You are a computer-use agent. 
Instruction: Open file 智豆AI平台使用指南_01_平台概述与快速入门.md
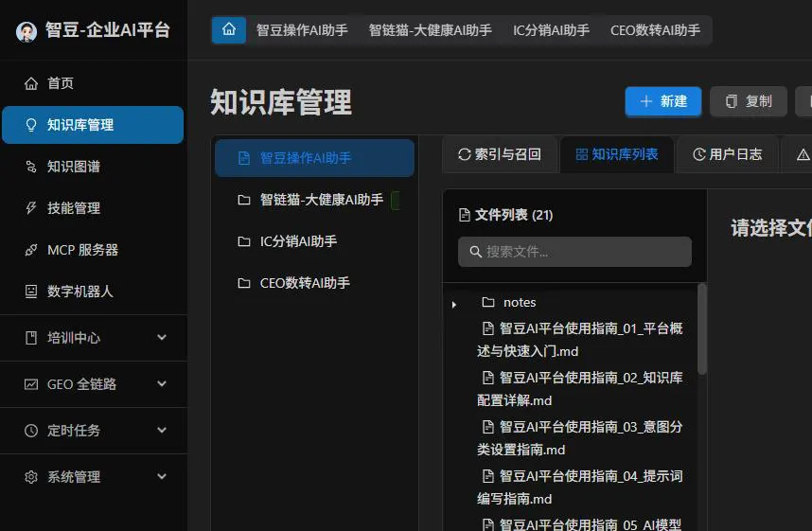coord(580,340)
